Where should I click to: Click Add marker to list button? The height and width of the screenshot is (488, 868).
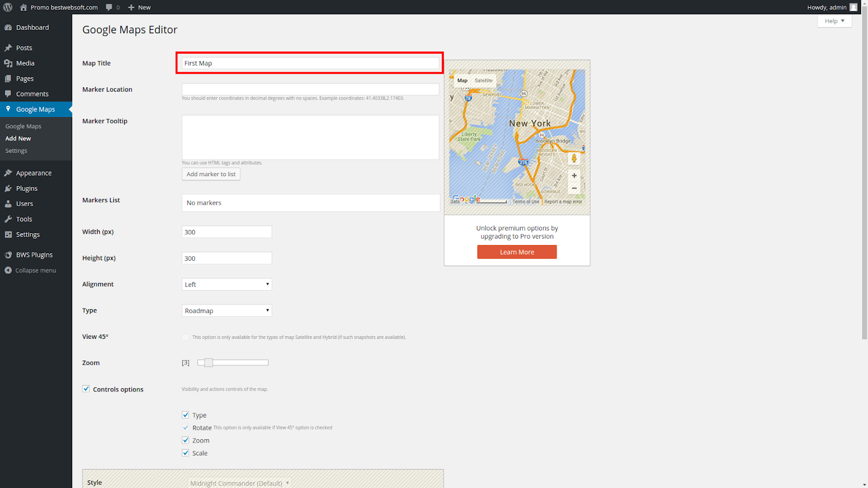click(211, 174)
